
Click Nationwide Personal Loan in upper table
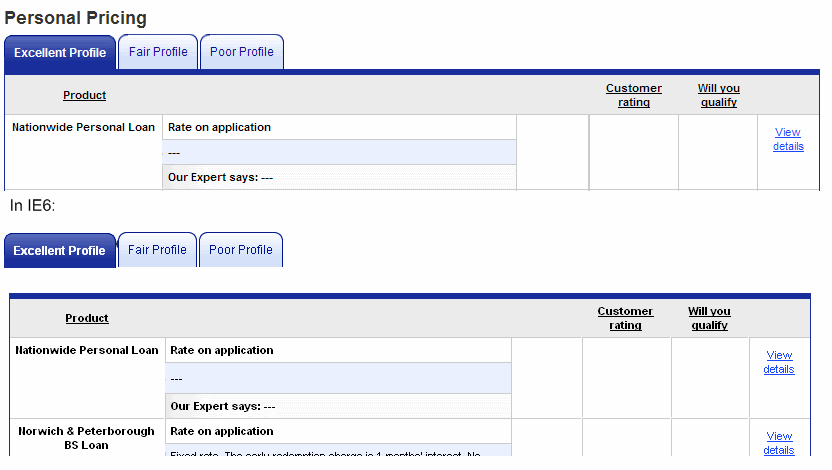click(83, 127)
